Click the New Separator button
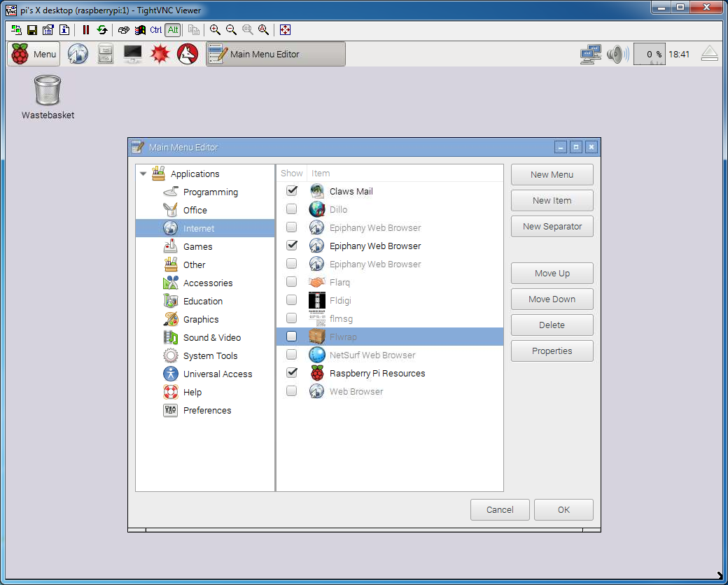 tap(552, 227)
